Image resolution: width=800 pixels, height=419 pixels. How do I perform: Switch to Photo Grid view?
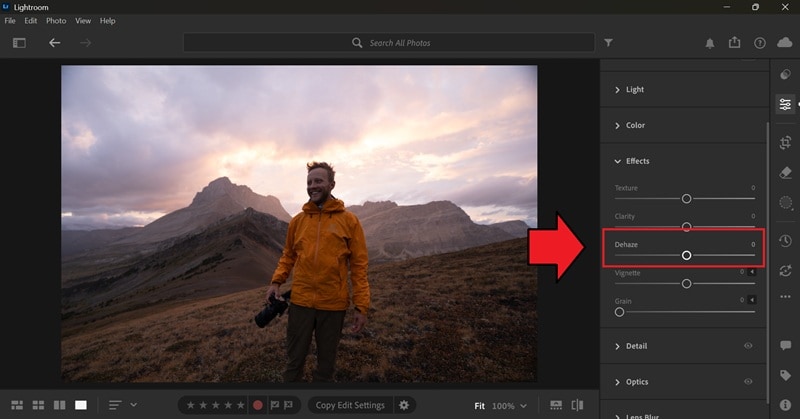click(x=17, y=405)
